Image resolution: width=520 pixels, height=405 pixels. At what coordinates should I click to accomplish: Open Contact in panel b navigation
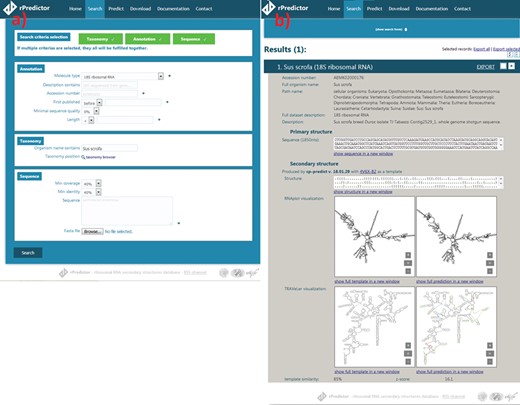[x=462, y=9]
